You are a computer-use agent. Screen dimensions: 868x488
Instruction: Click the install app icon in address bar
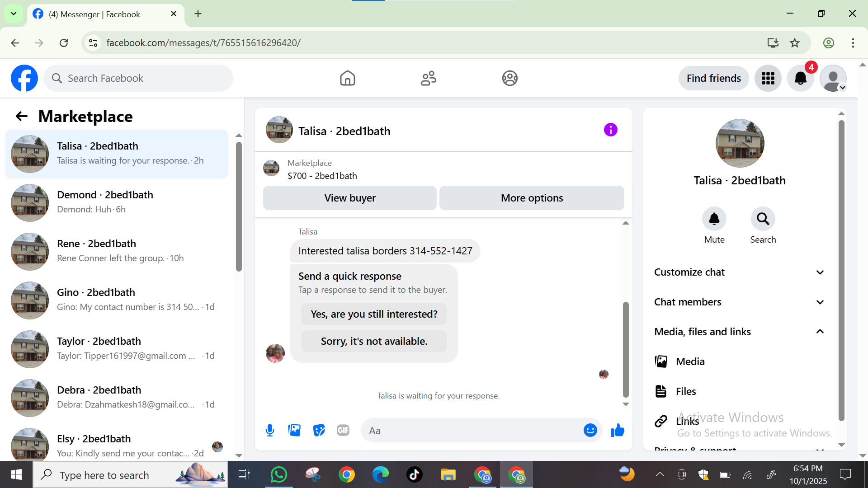coord(773,42)
